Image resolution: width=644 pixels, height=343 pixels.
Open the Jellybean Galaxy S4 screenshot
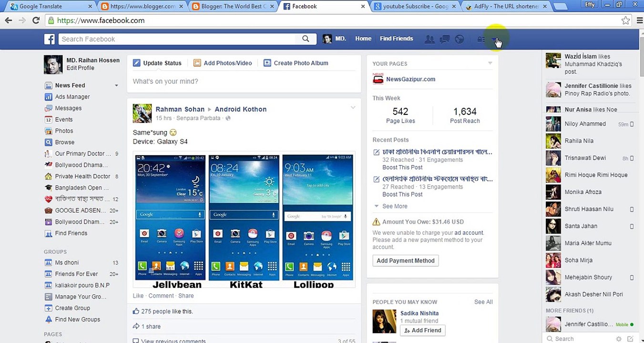pyautogui.click(x=171, y=217)
